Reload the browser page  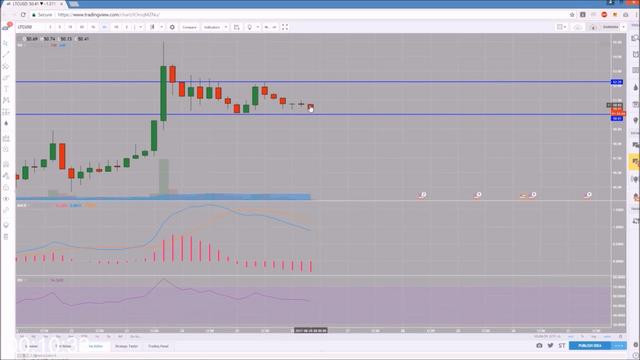pos(23,15)
